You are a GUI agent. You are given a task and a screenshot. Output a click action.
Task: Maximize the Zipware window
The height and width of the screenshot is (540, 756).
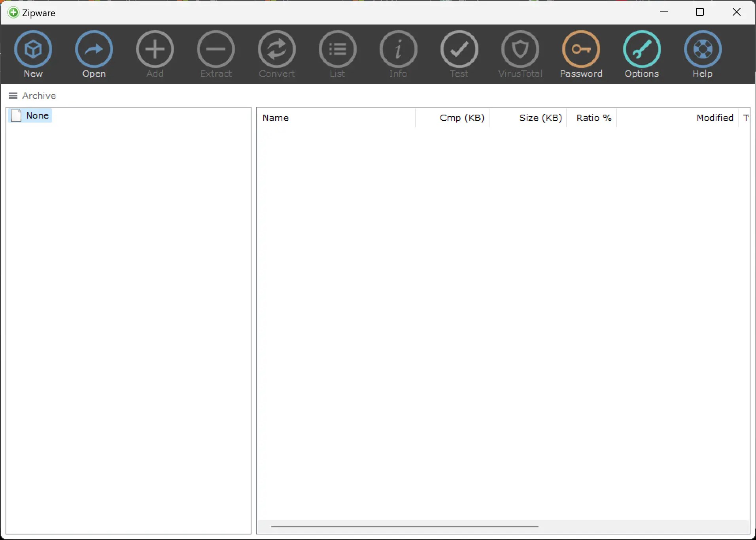[700, 12]
